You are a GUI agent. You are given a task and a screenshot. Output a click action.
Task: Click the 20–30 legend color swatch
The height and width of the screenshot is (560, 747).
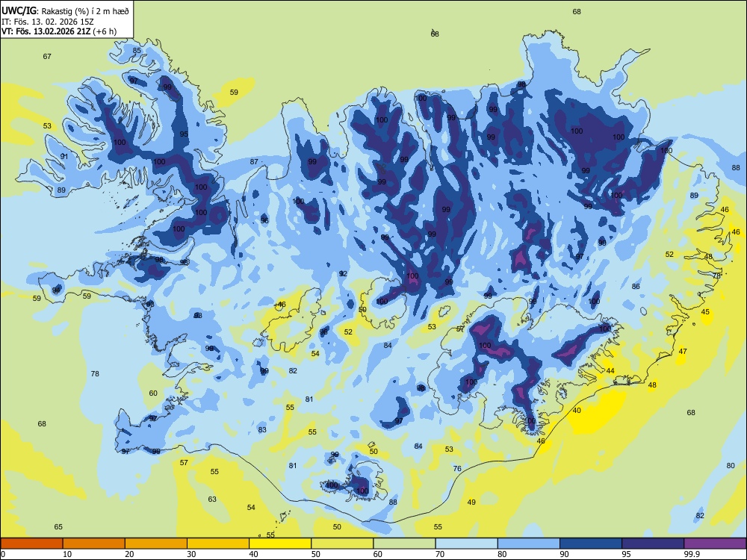tap(156, 544)
